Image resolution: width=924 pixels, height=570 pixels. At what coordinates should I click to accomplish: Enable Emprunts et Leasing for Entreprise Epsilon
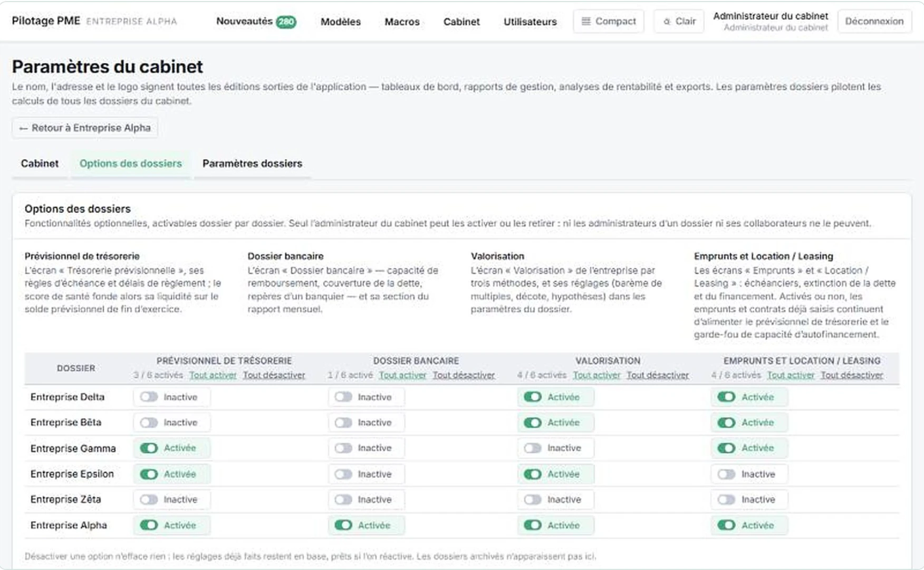(x=749, y=474)
